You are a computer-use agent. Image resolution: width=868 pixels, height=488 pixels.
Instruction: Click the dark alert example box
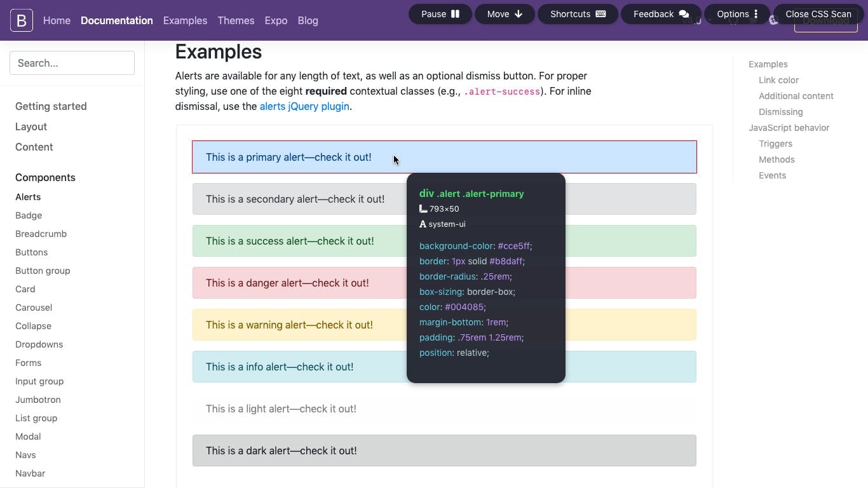click(x=444, y=451)
